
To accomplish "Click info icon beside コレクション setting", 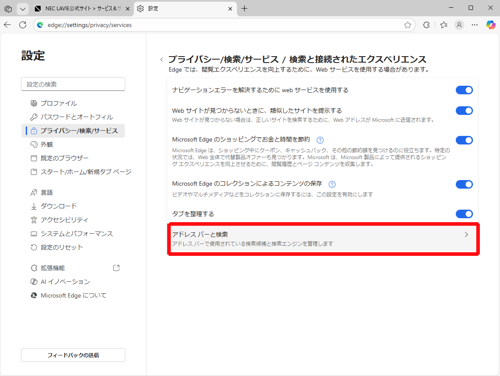I will click(x=332, y=184).
